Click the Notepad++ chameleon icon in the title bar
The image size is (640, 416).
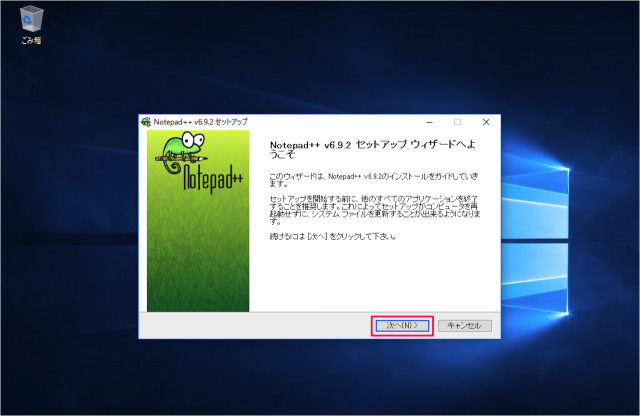pos(146,122)
